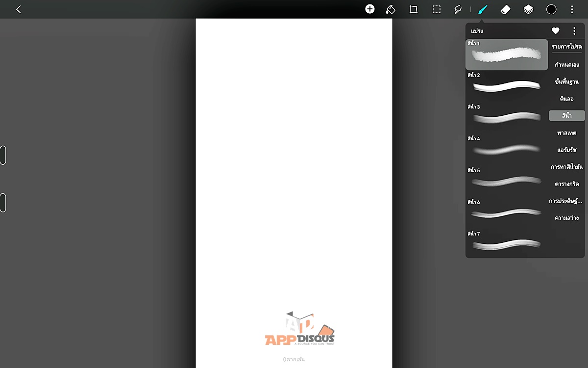Open the รายการโปรด favorites category
The height and width of the screenshot is (368, 588).
(x=566, y=47)
